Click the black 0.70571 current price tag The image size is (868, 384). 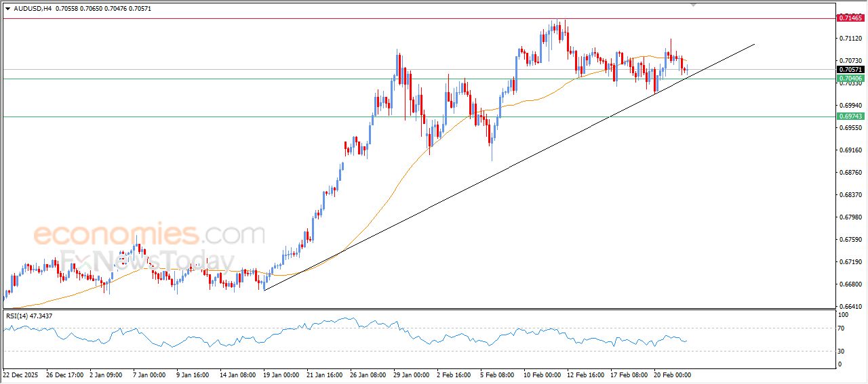(850, 69)
